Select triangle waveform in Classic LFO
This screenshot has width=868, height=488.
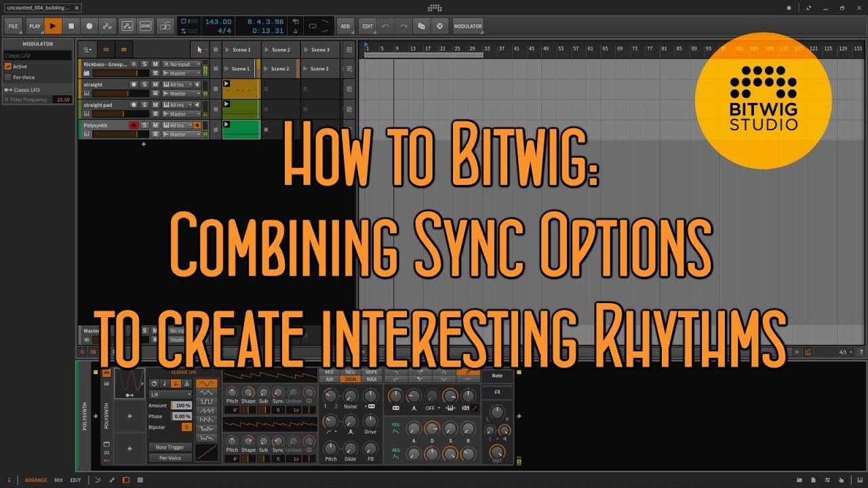pyautogui.click(x=206, y=392)
